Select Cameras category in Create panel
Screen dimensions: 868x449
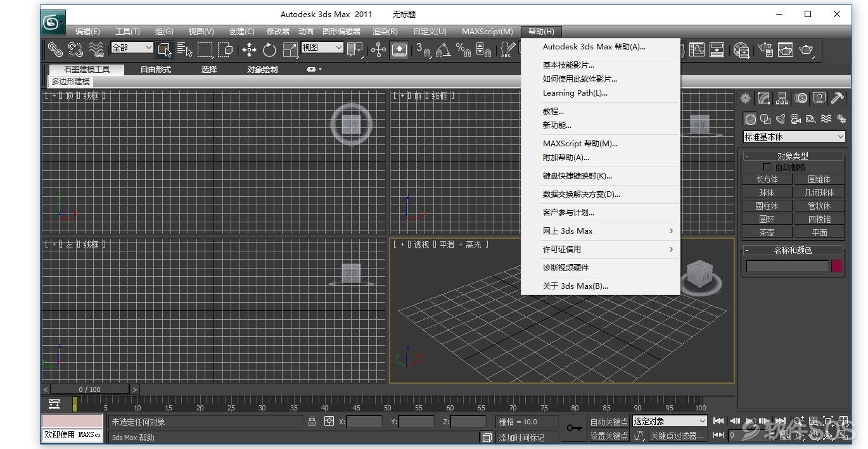click(x=795, y=119)
